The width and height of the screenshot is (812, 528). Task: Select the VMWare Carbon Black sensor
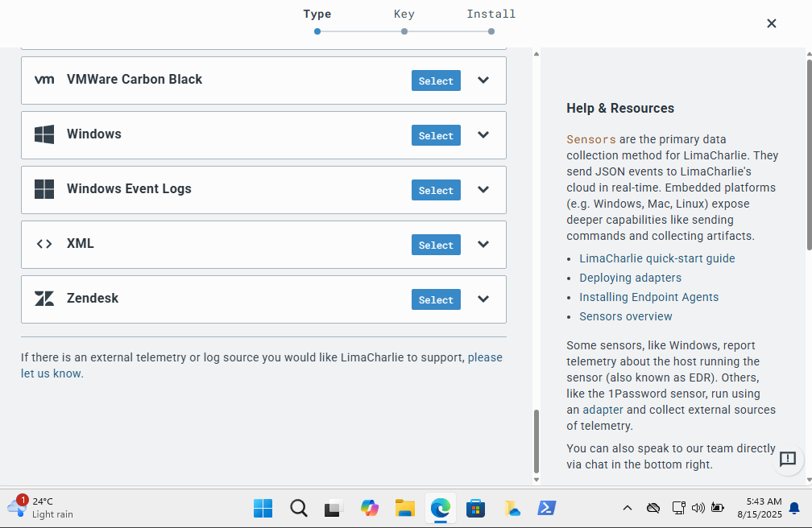click(x=436, y=80)
